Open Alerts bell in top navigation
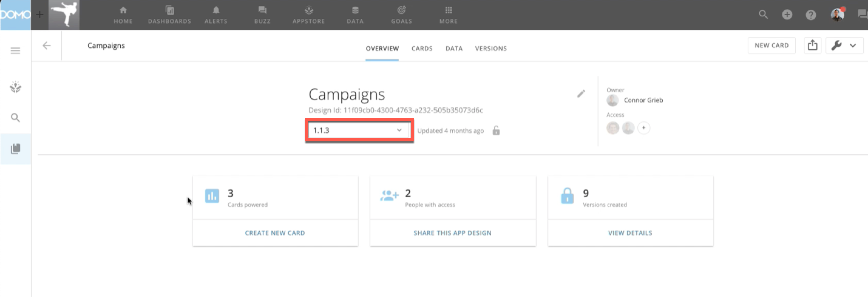 216,15
